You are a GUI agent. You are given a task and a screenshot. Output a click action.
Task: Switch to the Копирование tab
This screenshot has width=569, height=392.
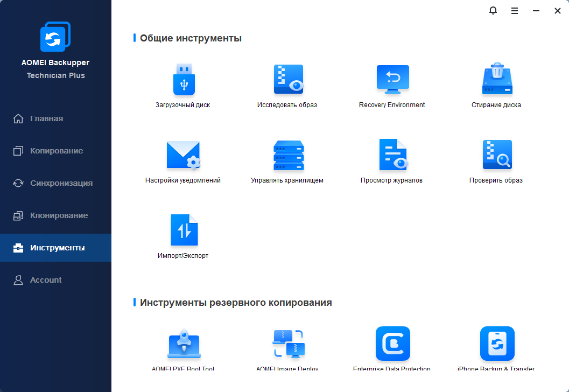point(56,151)
